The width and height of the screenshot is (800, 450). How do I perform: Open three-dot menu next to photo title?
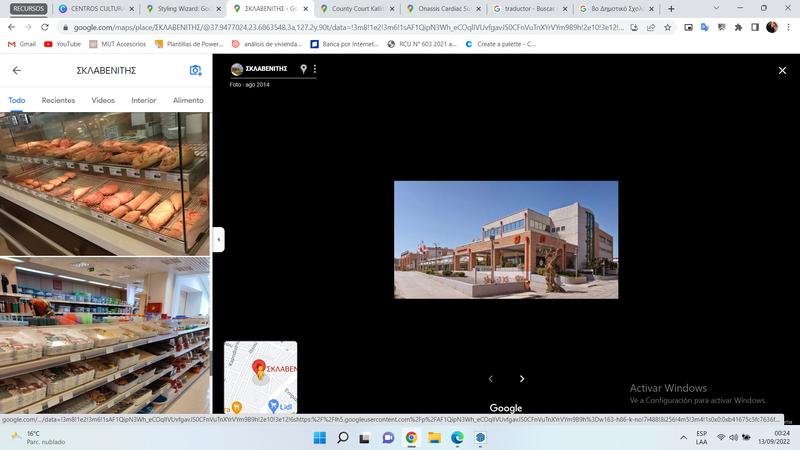pyautogui.click(x=315, y=69)
